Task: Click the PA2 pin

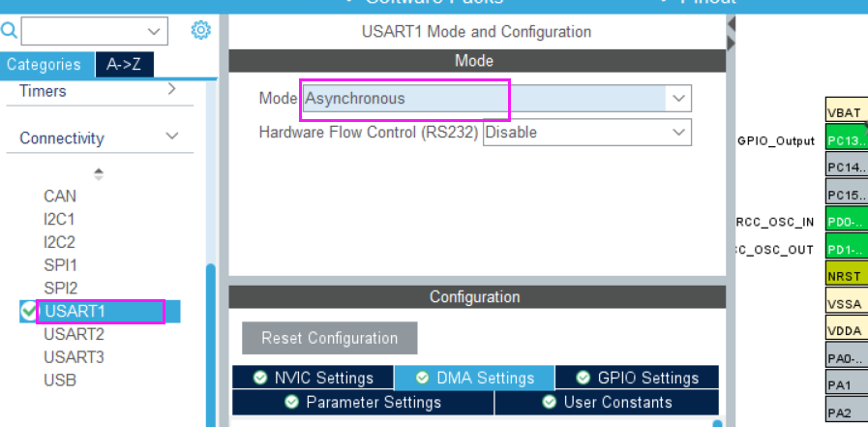Action: coord(847,409)
